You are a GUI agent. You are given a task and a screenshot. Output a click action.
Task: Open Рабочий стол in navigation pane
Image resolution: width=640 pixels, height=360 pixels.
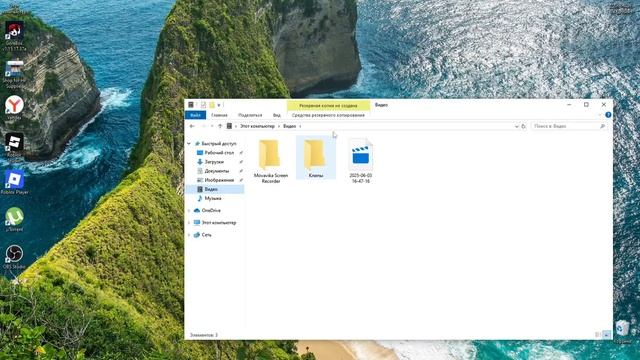click(x=219, y=153)
